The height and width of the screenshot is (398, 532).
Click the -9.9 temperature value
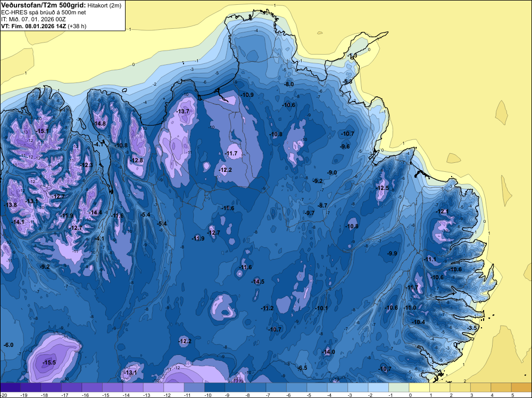392,253
